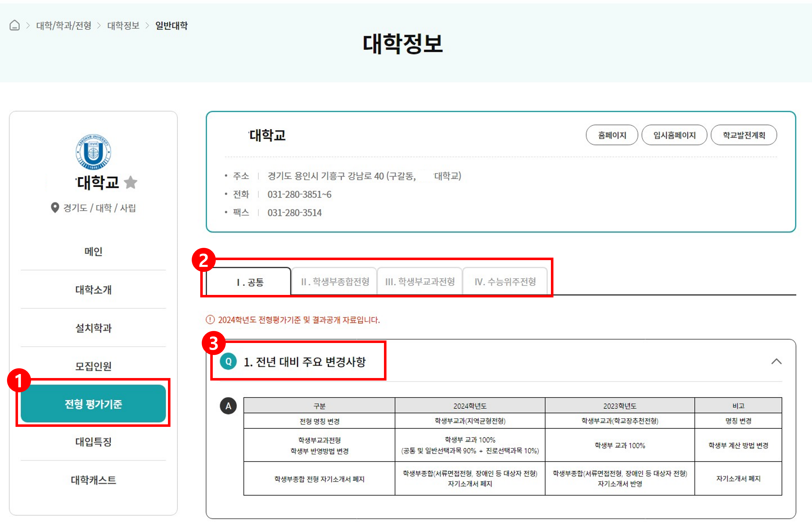
Task: Toggle the favorite star beside university name
Action: [x=131, y=182]
